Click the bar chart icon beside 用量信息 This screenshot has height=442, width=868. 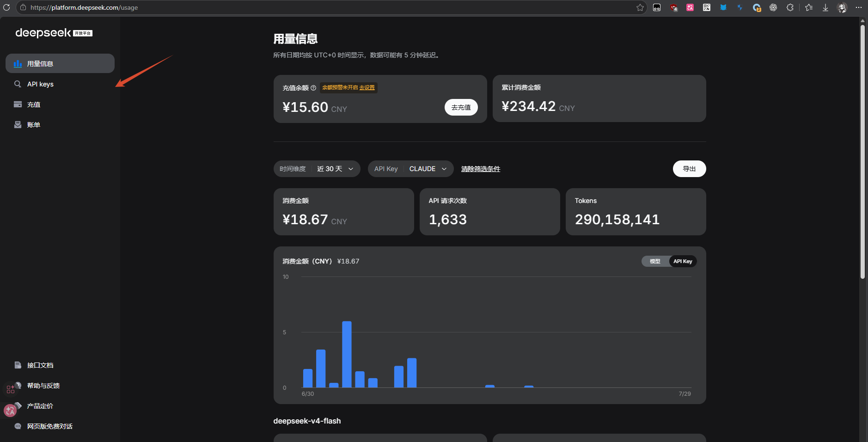(18, 64)
